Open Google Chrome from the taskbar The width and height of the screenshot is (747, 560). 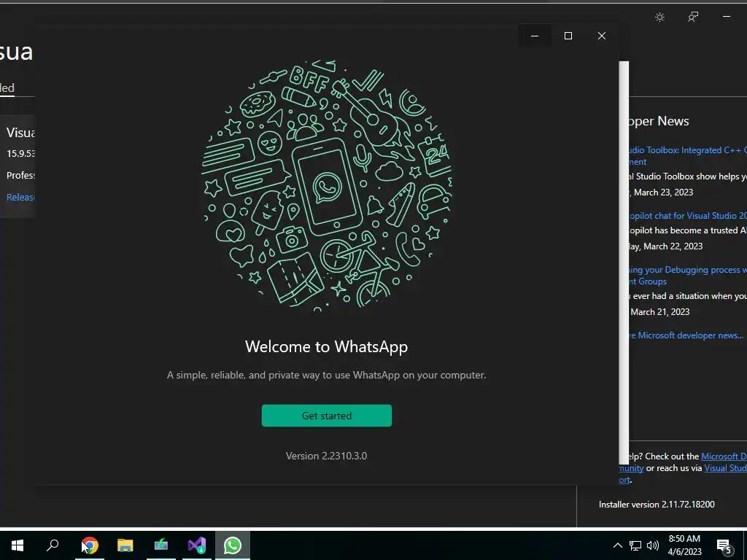90,545
